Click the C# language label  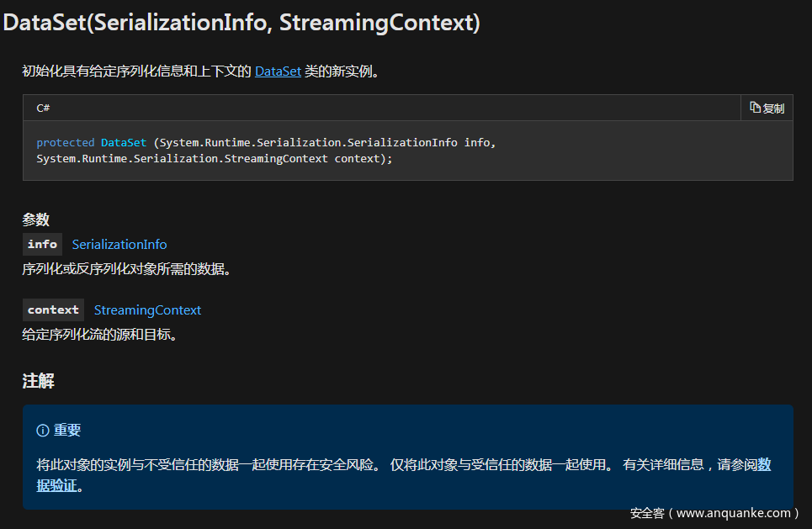pyautogui.click(x=43, y=108)
